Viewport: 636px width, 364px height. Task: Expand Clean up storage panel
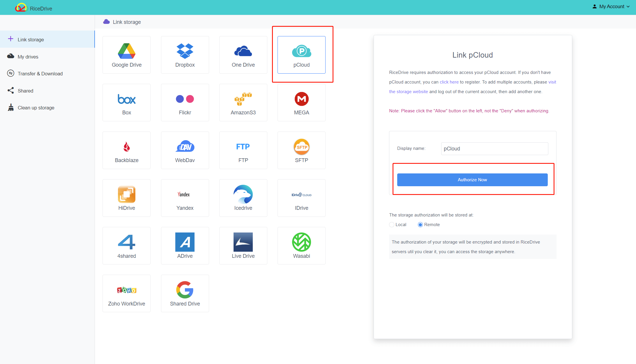[x=36, y=108]
